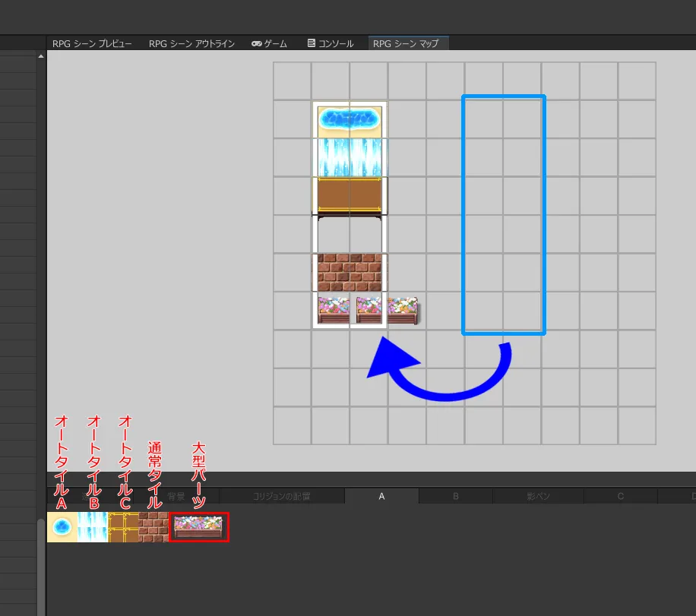This screenshot has width=696, height=616.
Task: Switch to tileset tab A
Action: point(381,496)
